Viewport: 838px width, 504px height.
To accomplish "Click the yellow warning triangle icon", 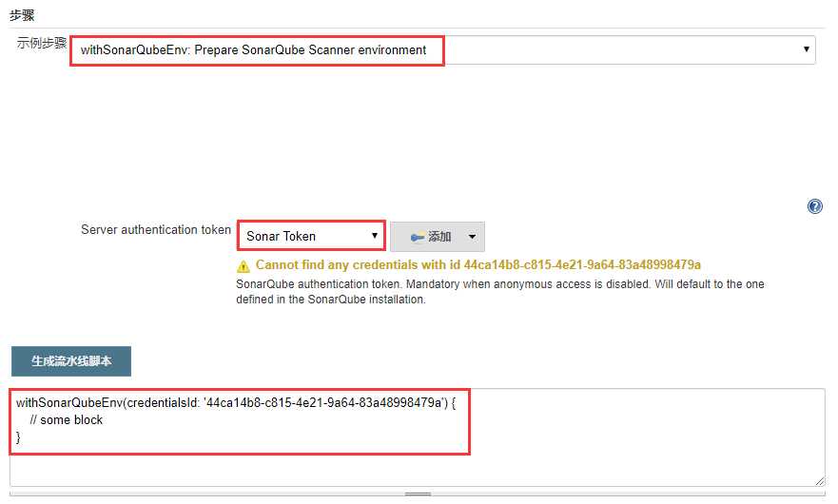I will coord(244,265).
